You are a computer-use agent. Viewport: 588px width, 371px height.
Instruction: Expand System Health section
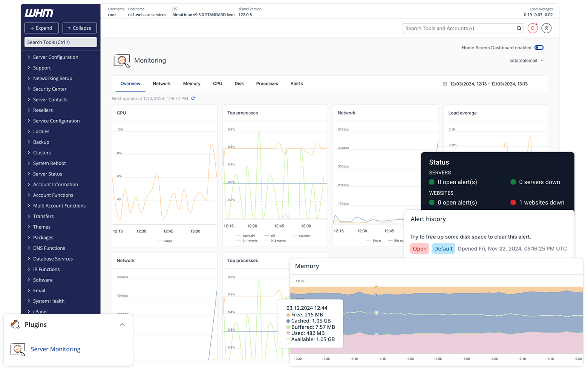coord(48,301)
